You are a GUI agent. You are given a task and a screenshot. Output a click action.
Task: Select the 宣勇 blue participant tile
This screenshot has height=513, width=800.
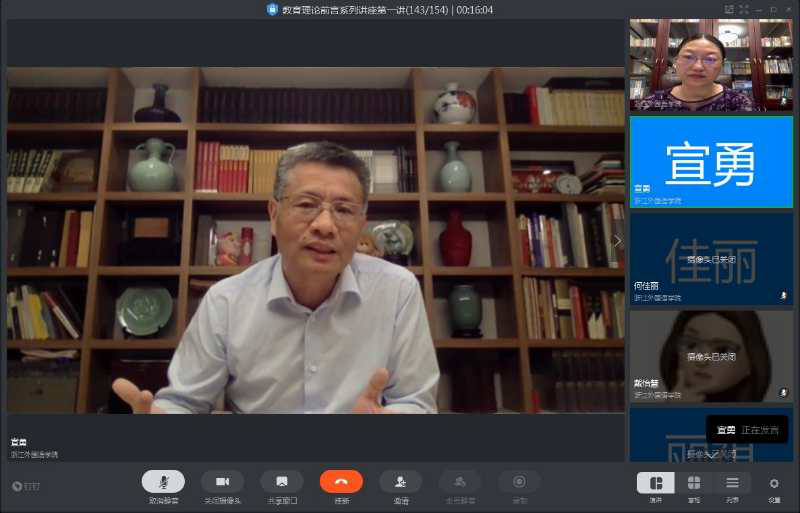[711, 162]
